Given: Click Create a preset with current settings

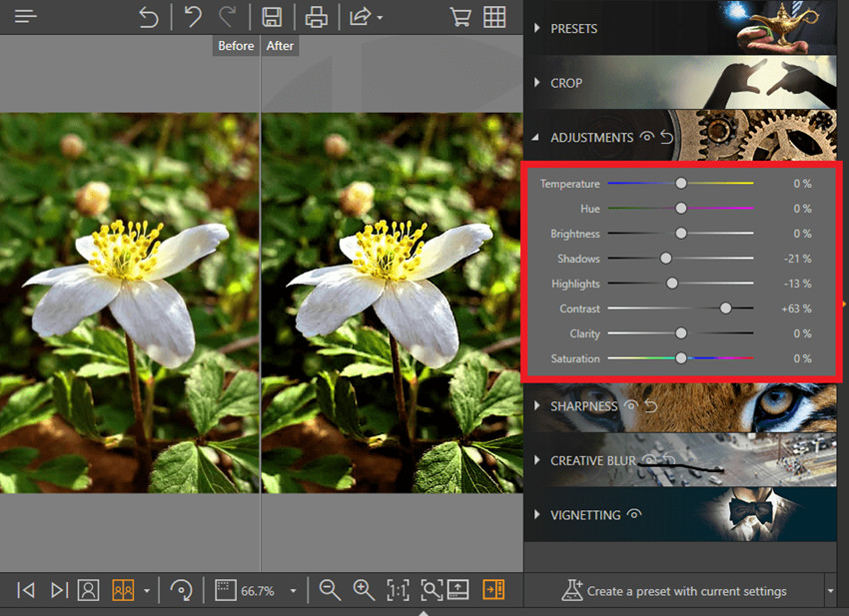Looking at the screenshot, I should [675, 591].
